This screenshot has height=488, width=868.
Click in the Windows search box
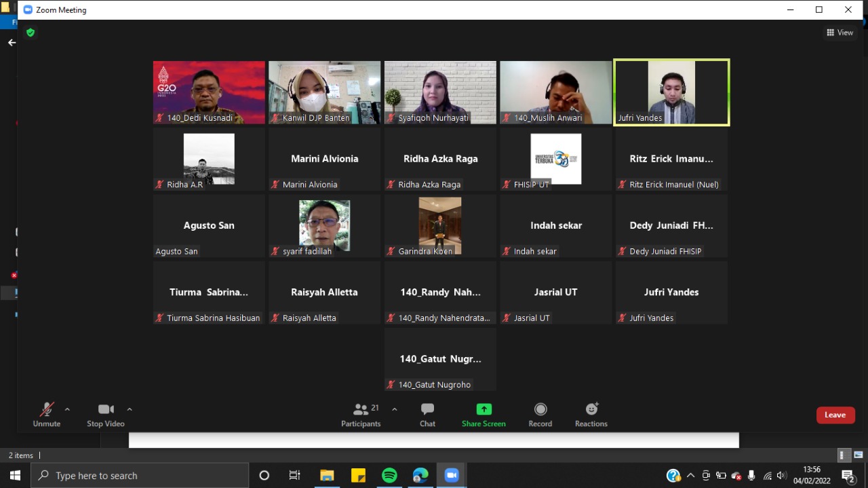142,475
